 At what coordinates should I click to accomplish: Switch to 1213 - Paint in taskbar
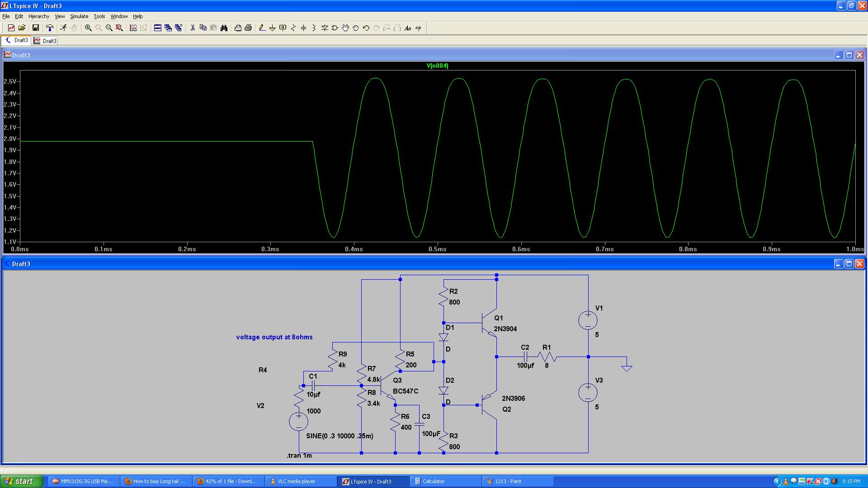pyautogui.click(x=518, y=481)
